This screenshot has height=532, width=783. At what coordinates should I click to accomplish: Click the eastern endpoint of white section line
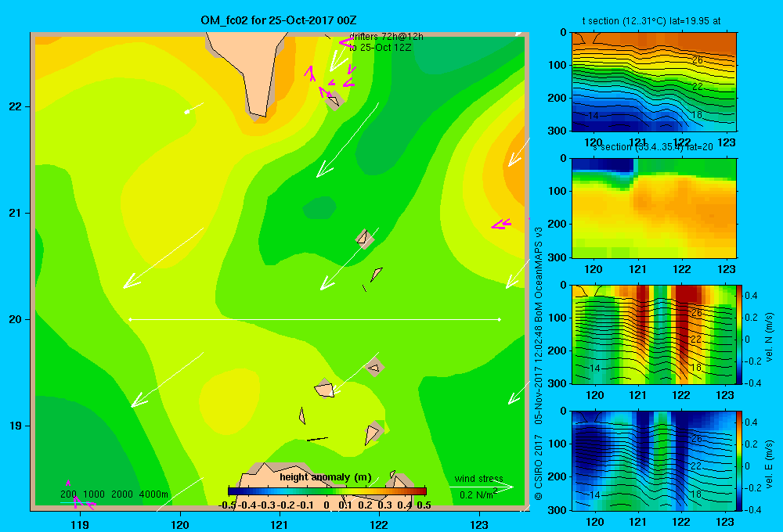500,319
